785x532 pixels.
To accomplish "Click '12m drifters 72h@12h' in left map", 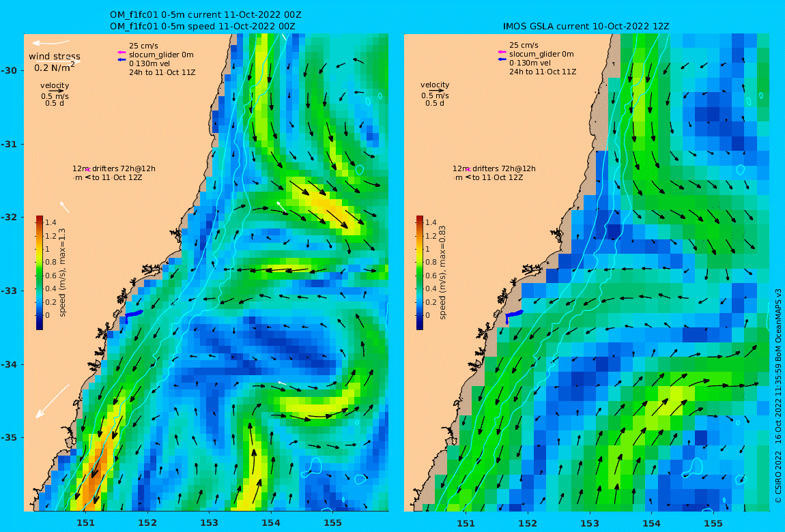I will coord(113,168).
